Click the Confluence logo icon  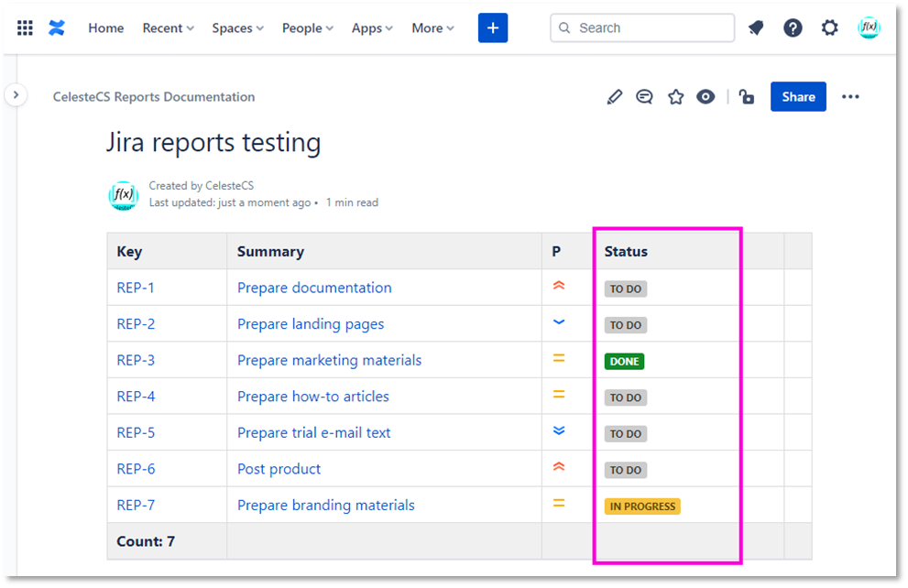coord(57,27)
